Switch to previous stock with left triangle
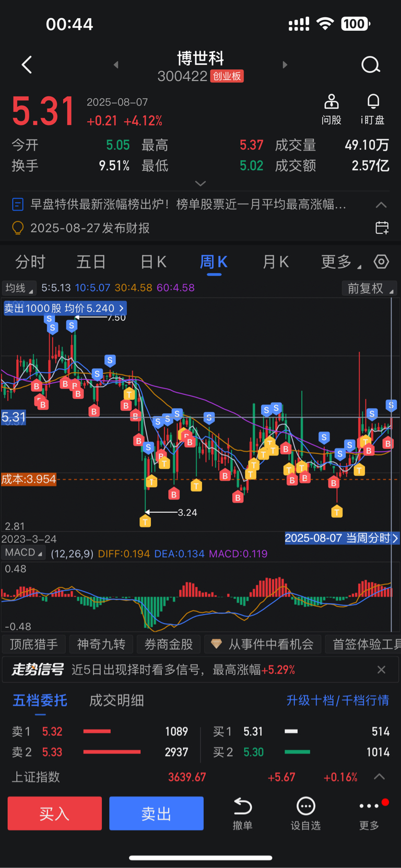Image resolution: width=401 pixels, height=868 pixels. tap(116, 65)
